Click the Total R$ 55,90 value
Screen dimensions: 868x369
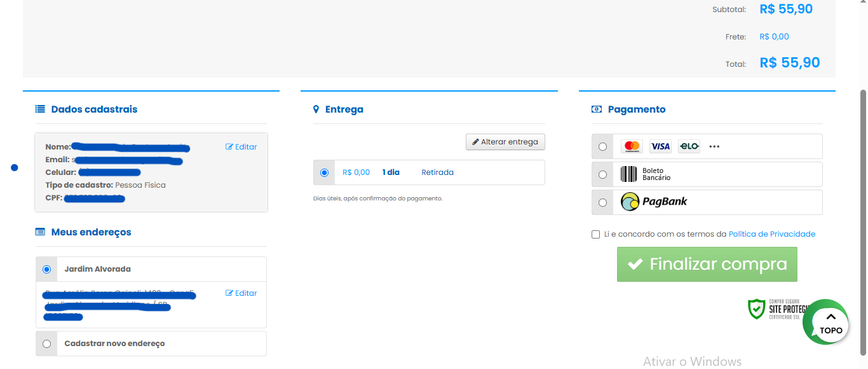pyautogui.click(x=790, y=62)
